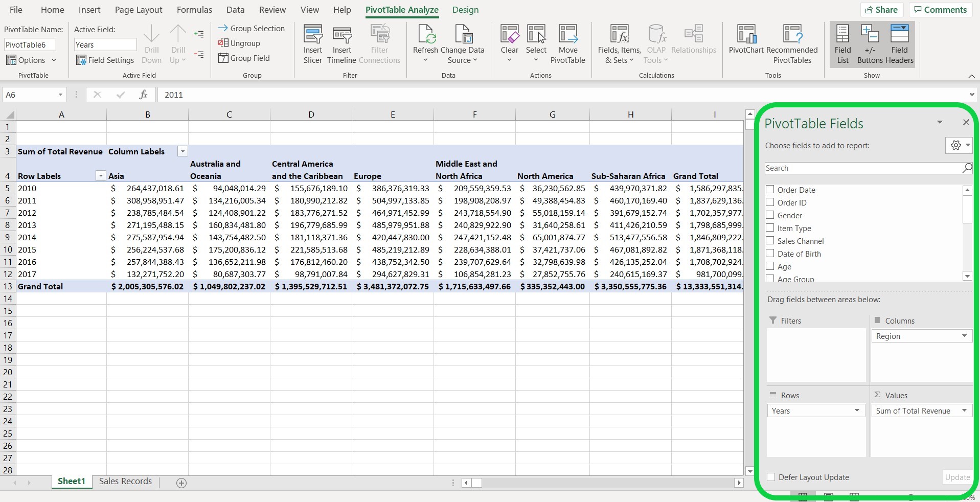The width and height of the screenshot is (980, 502).
Task: Check the Gender field checkbox
Action: [770, 215]
